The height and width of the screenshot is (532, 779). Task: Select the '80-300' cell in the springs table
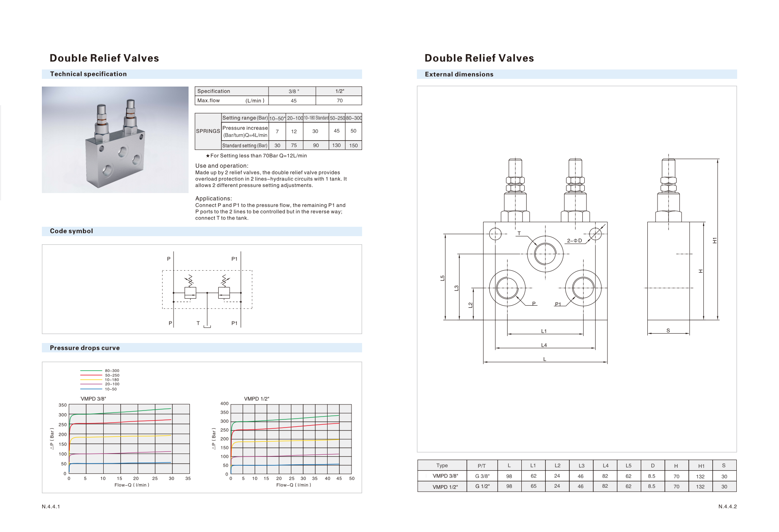coord(354,118)
